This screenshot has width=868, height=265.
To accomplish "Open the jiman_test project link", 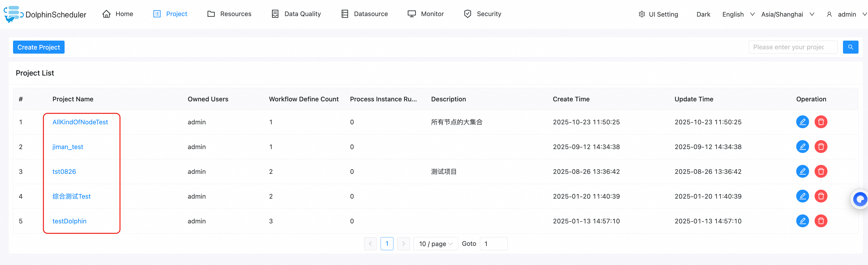I will 68,147.
